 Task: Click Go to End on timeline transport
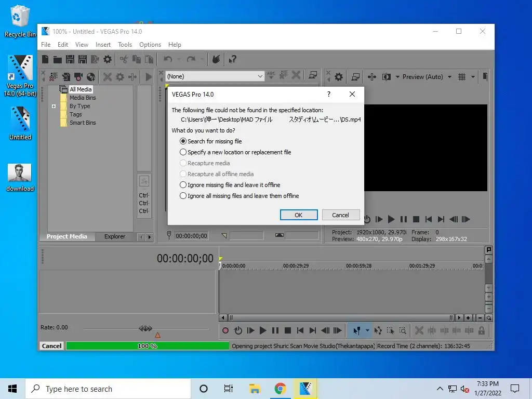click(312, 330)
